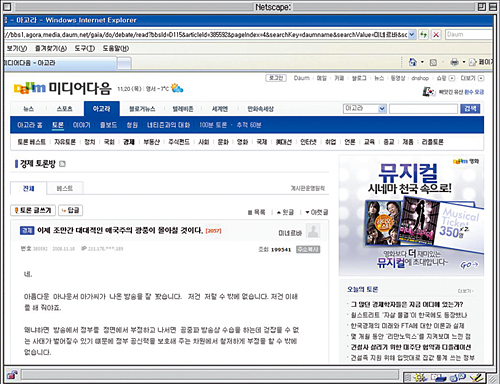Click the 게시판운영원칙 link
Screen dimensions: 500x384
click(308, 189)
